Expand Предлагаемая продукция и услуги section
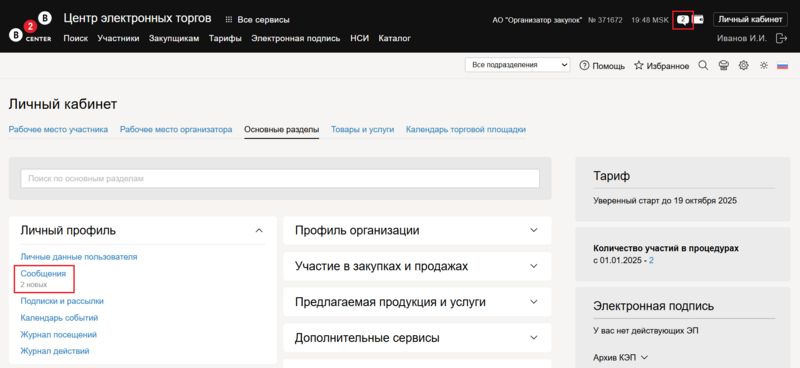This screenshot has height=368, width=800. pyautogui.click(x=534, y=302)
